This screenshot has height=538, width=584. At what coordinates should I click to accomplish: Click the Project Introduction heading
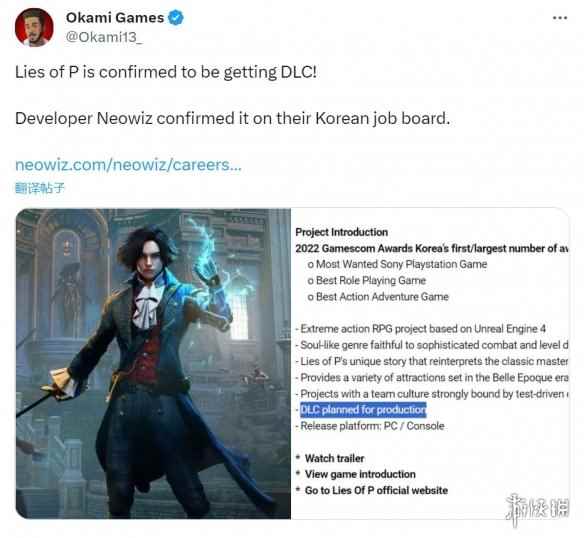342,232
